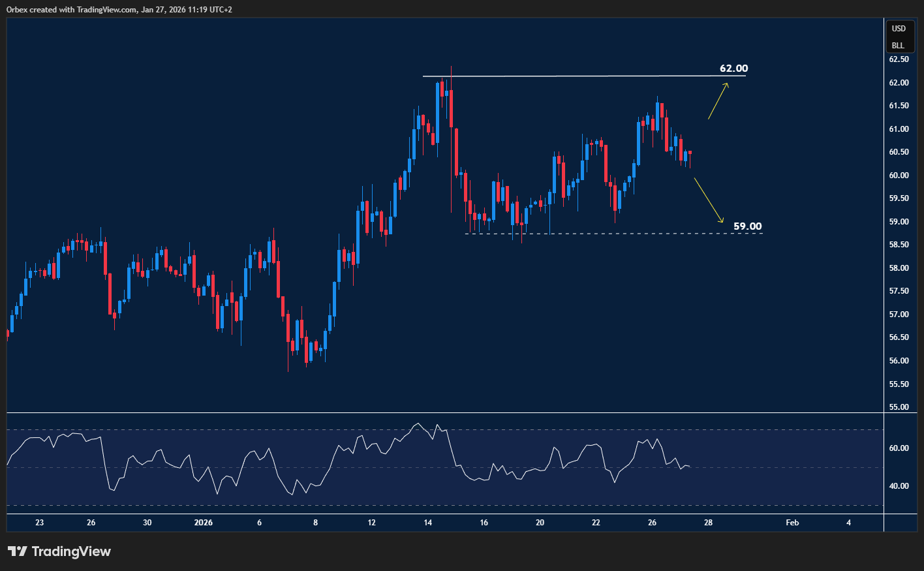Click the 2026 year marker on time axis
Viewport: 924px width, 571px height.
(203, 523)
